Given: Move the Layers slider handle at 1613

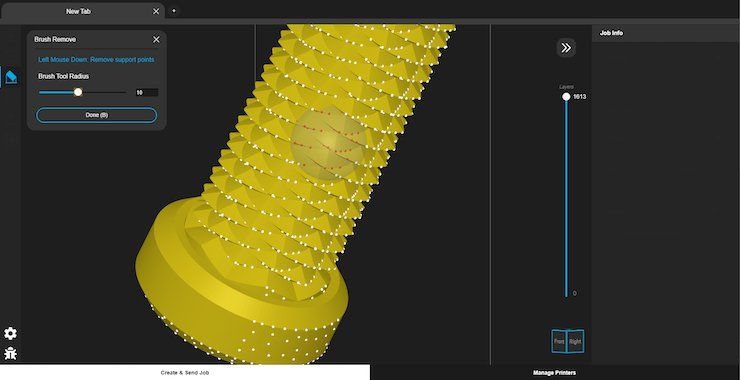Looking at the screenshot, I should pos(566,97).
